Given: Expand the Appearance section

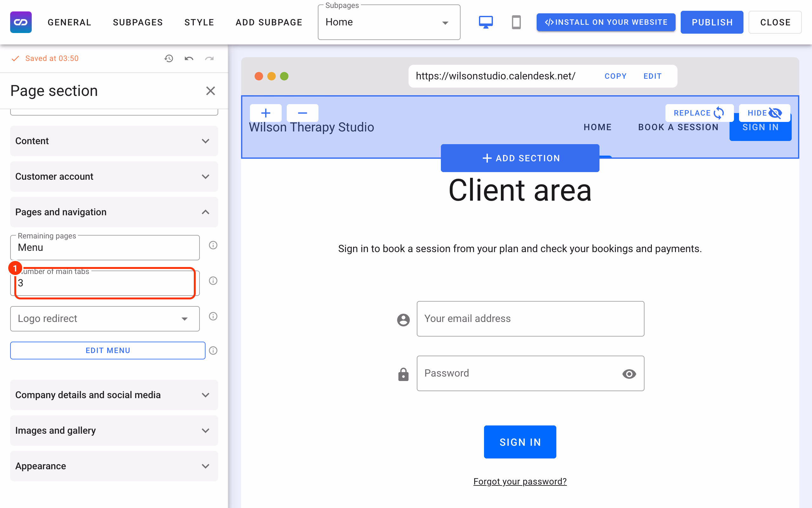Looking at the screenshot, I should coord(114,466).
